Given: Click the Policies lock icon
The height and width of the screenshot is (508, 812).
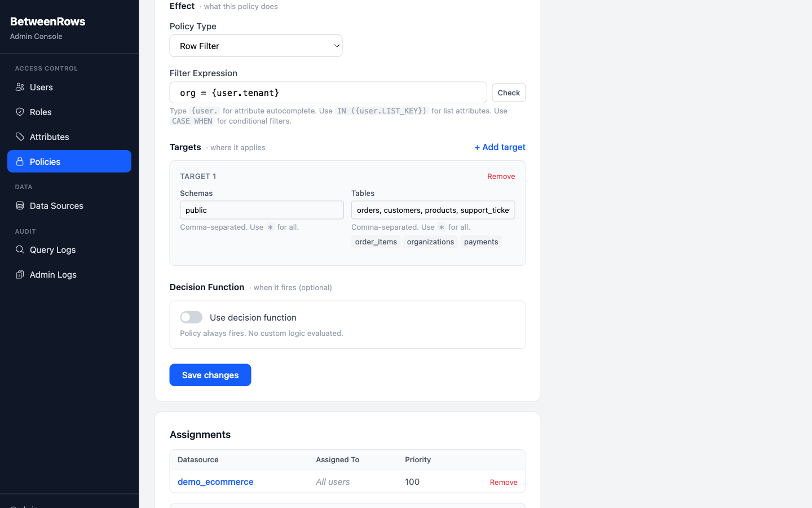Looking at the screenshot, I should point(20,161).
